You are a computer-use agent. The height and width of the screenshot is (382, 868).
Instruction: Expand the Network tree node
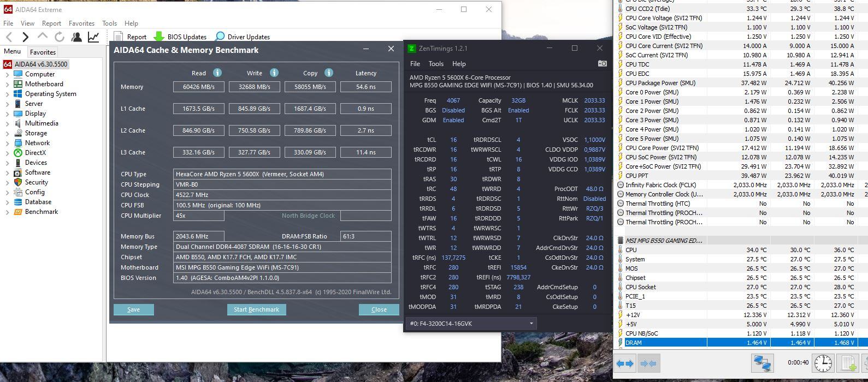point(7,143)
